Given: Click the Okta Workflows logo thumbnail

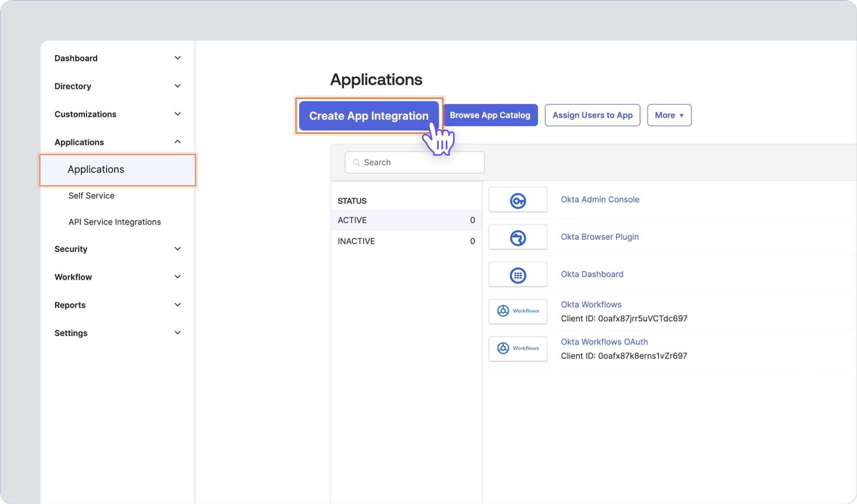Looking at the screenshot, I should click(x=518, y=311).
